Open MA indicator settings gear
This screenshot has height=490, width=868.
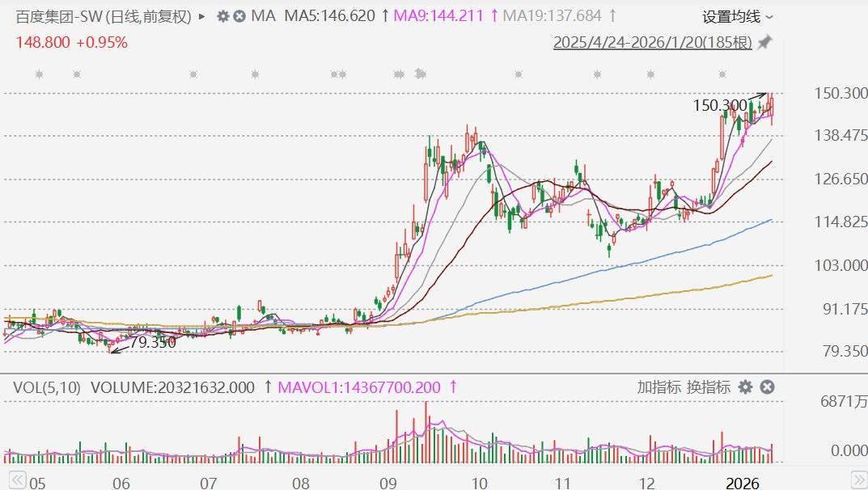[222, 16]
